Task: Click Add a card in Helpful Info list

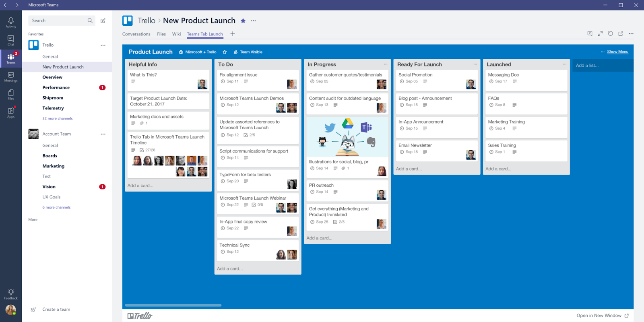Action: click(140, 186)
